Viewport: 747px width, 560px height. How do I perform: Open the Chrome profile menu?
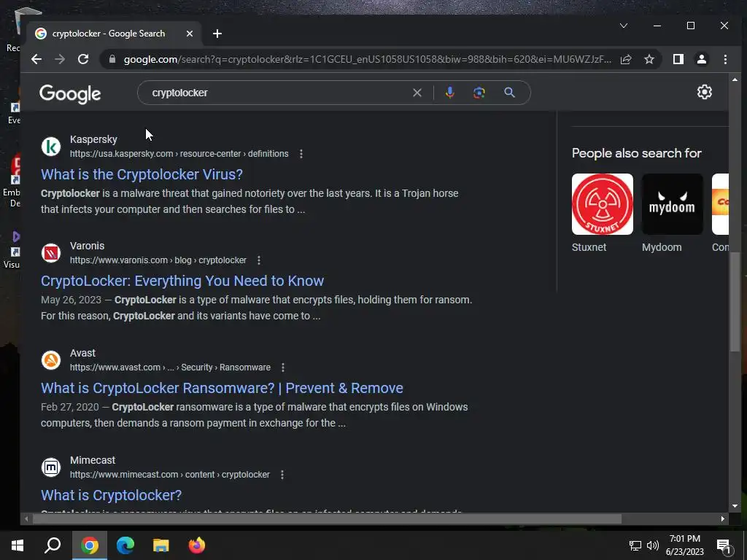click(x=702, y=59)
